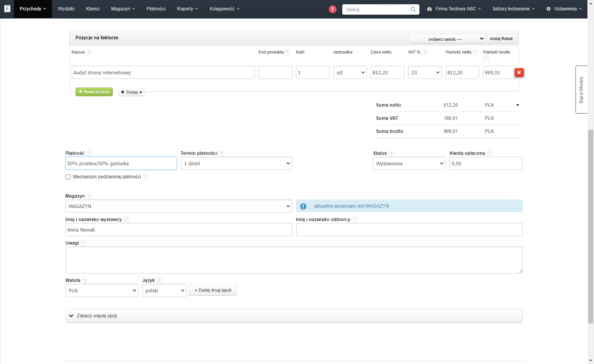Click help icon next to Termin płatności
The height and width of the screenshot is (364, 594).
pos(222,153)
